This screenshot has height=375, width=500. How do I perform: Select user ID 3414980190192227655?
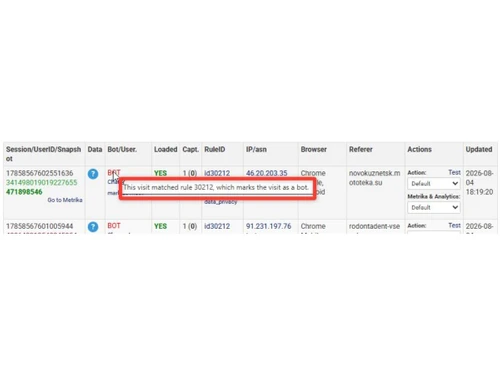point(41,183)
